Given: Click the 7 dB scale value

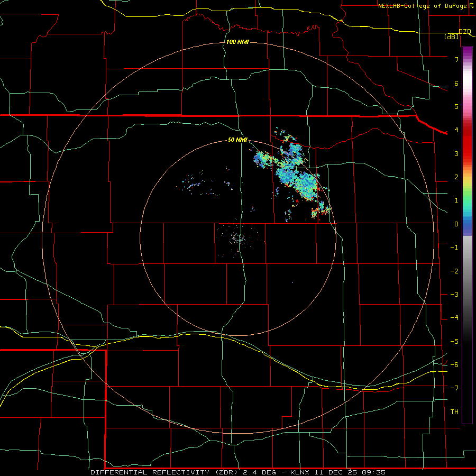Looking at the screenshot, I should click(456, 59).
